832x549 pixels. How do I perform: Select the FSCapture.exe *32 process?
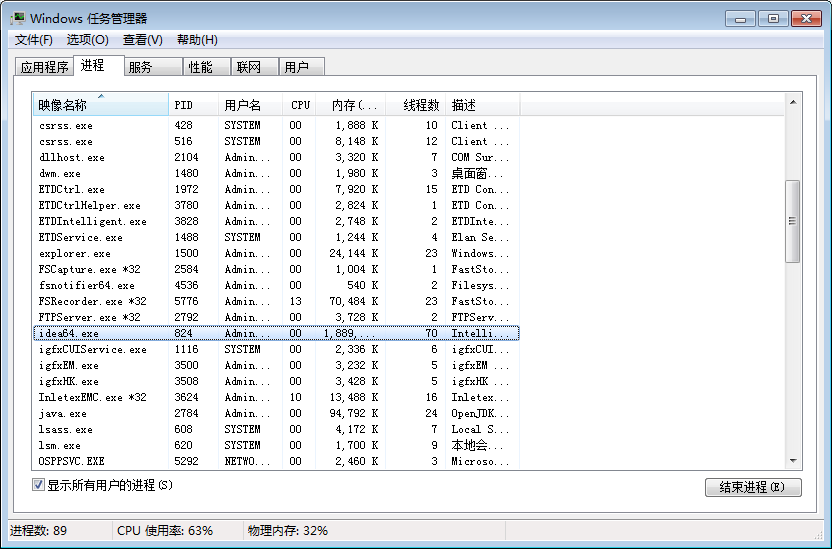(x=276, y=269)
